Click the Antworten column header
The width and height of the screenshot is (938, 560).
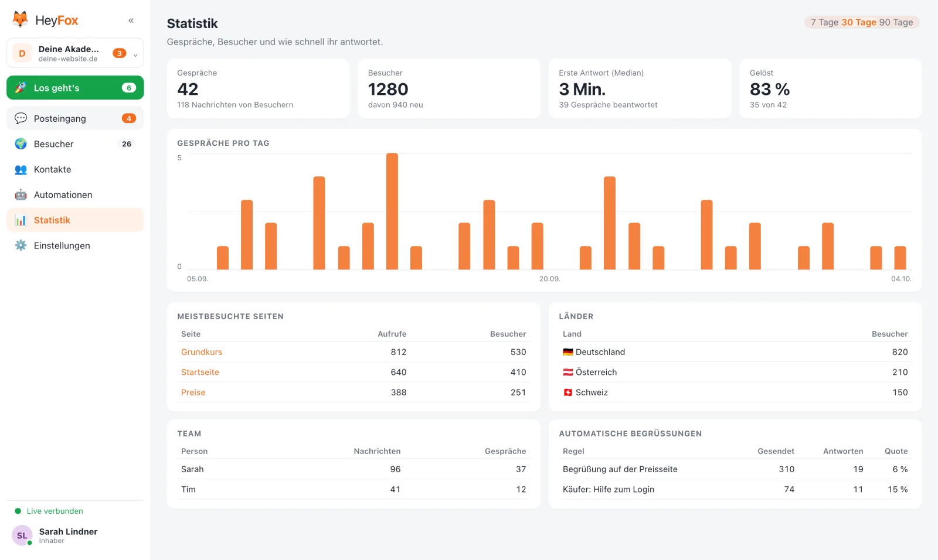click(x=843, y=451)
